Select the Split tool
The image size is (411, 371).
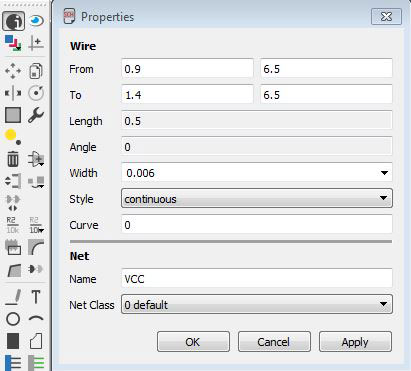tap(14, 270)
